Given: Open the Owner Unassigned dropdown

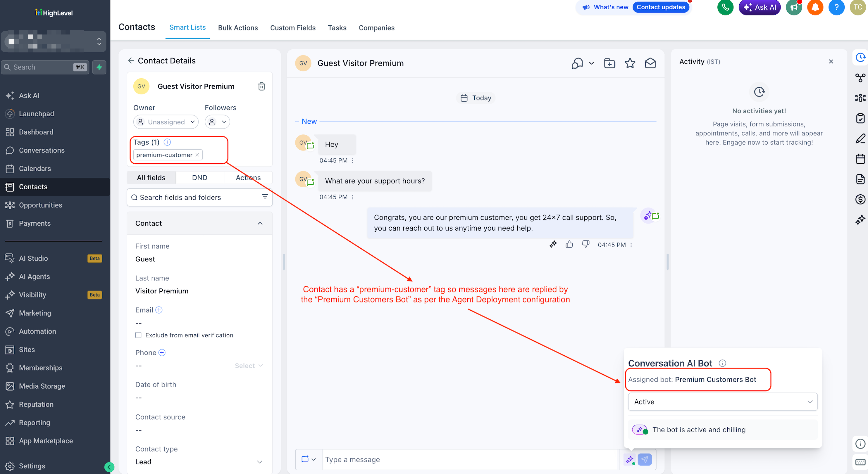Looking at the screenshot, I should 166,122.
